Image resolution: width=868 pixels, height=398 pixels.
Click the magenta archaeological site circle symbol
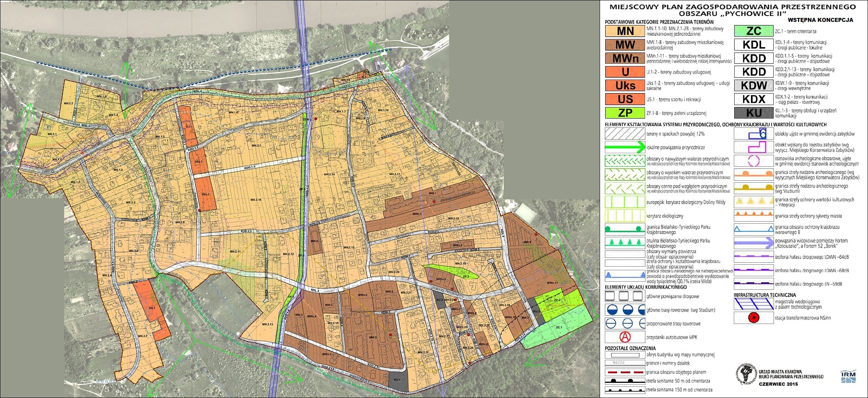pos(754,161)
